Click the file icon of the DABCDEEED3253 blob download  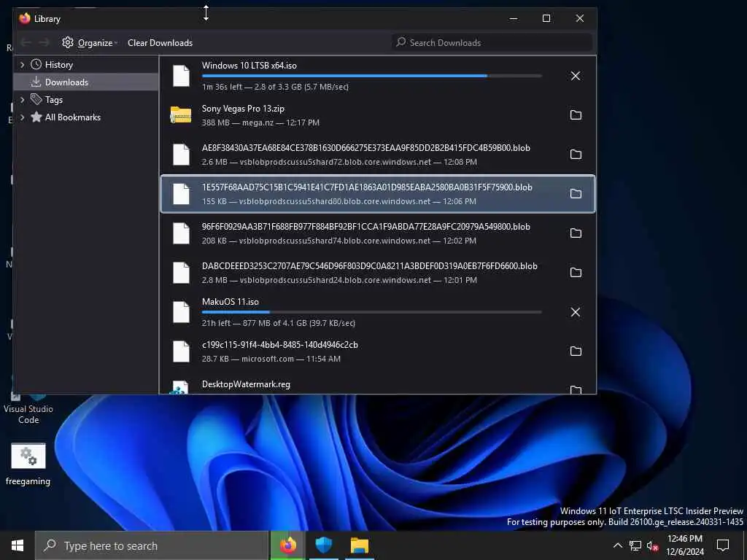(x=181, y=273)
